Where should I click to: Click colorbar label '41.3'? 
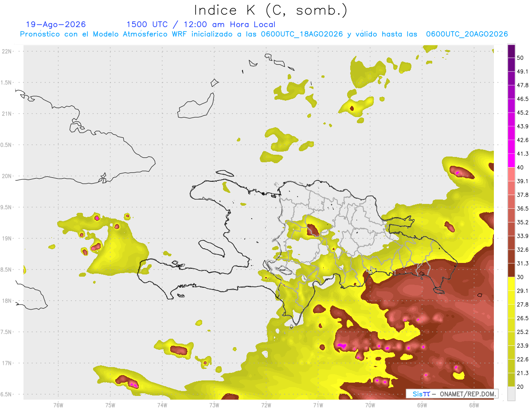(523, 154)
